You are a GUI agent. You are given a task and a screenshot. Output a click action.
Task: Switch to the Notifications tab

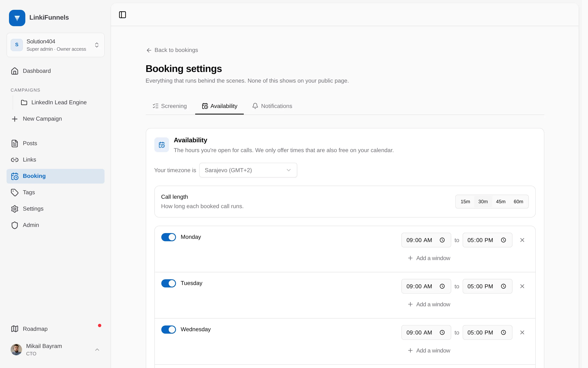pos(272,106)
